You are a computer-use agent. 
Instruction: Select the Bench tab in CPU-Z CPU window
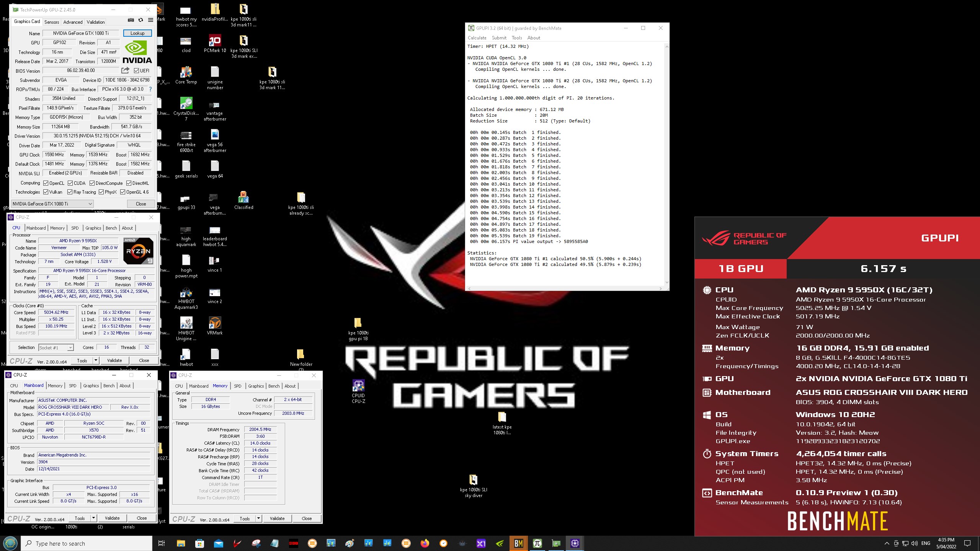click(x=111, y=228)
